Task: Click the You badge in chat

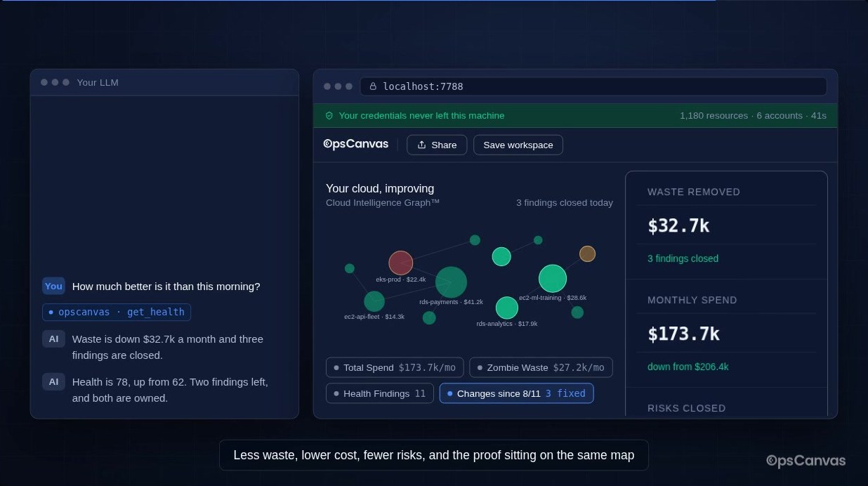Action: (53, 286)
